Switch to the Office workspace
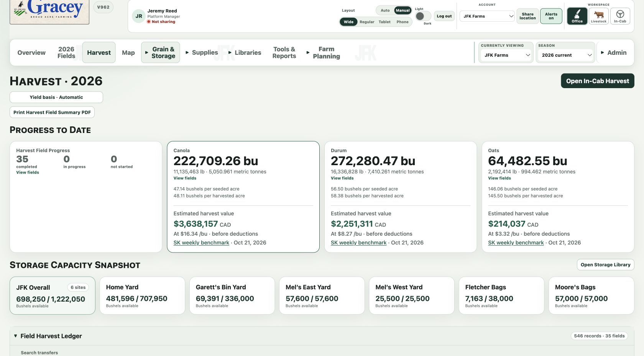 coord(577,16)
